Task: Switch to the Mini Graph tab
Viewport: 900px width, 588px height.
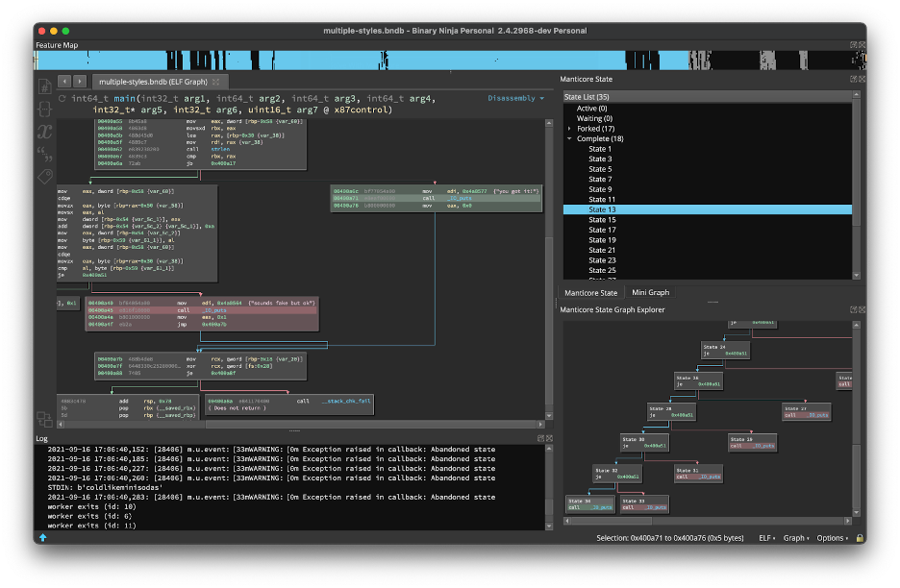Action: pyautogui.click(x=650, y=292)
